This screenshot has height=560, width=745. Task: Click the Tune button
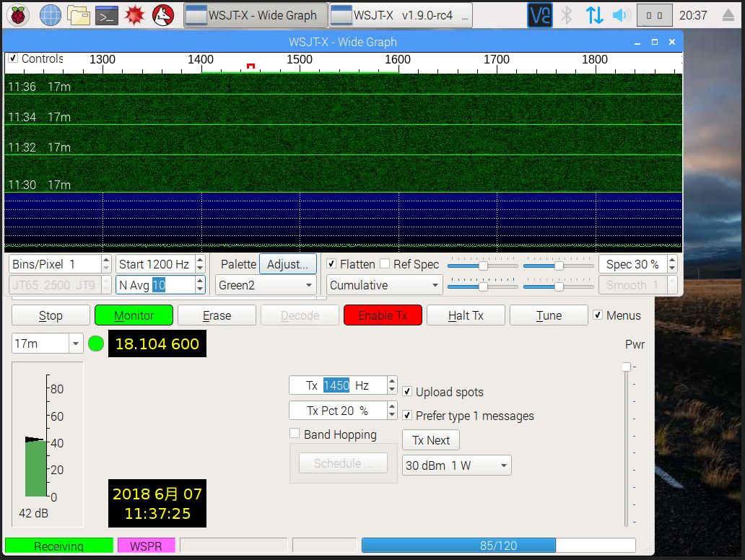pyautogui.click(x=549, y=315)
